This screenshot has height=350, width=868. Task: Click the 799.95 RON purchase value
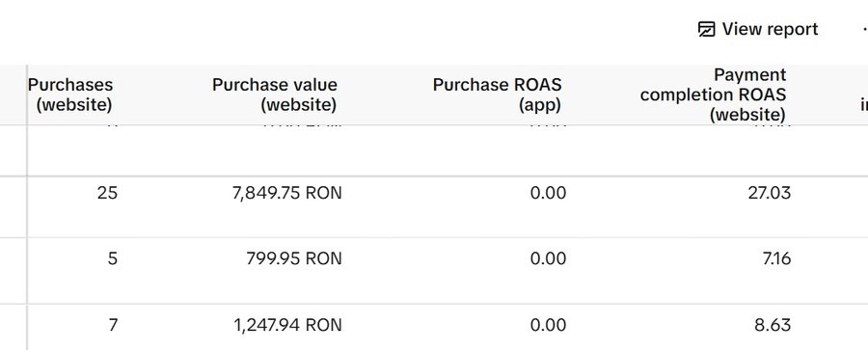(294, 258)
